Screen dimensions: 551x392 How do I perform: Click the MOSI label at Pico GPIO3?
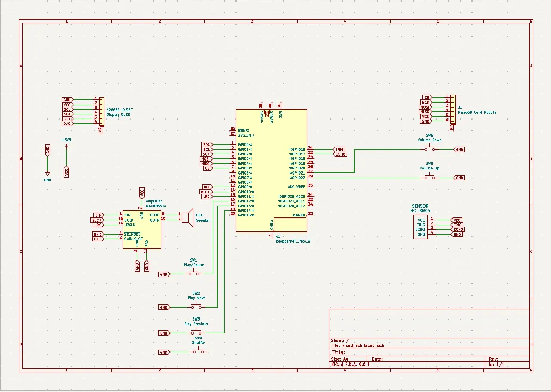(205, 159)
